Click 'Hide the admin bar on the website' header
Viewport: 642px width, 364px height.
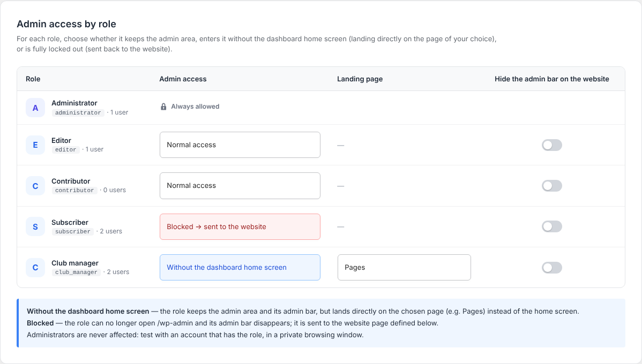551,79
